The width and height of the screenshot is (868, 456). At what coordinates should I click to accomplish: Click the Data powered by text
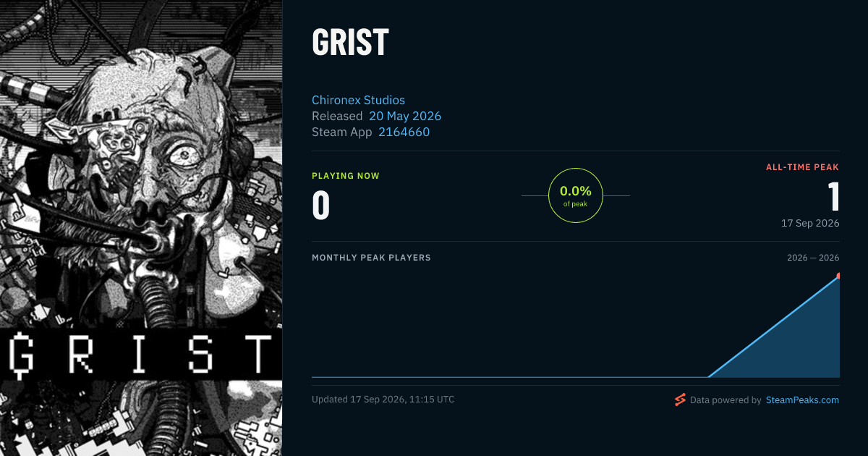point(726,400)
